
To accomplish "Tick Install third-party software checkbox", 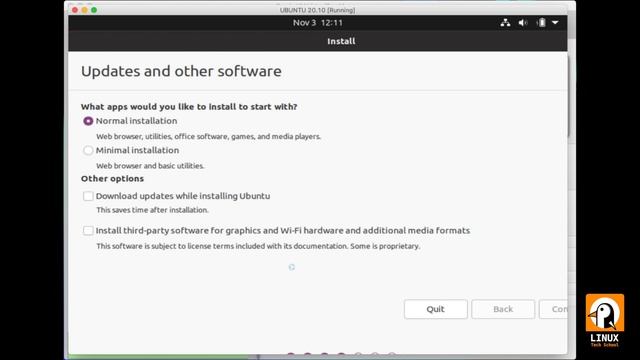I will (x=88, y=231).
